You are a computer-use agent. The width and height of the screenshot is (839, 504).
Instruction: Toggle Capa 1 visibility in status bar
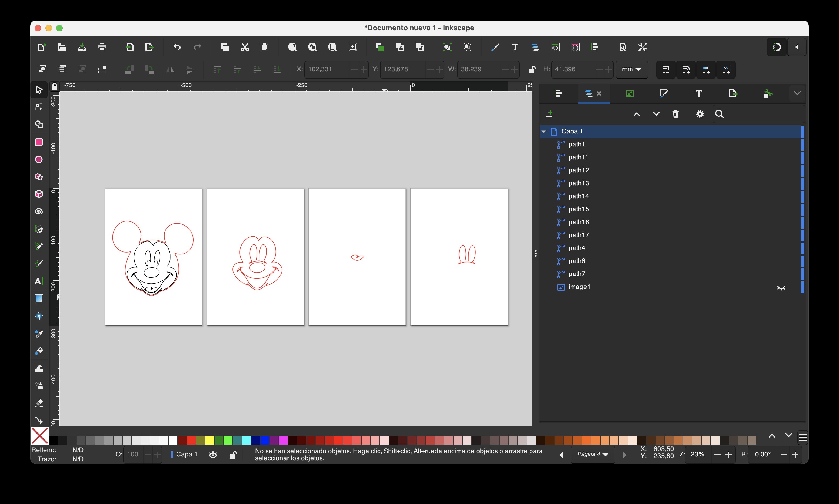pos(213,455)
